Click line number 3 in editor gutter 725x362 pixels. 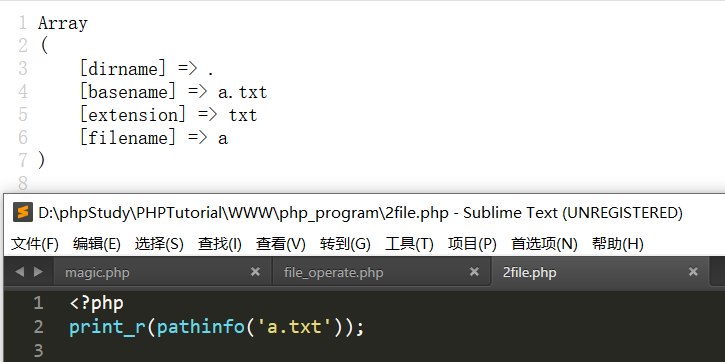[38, 350]
